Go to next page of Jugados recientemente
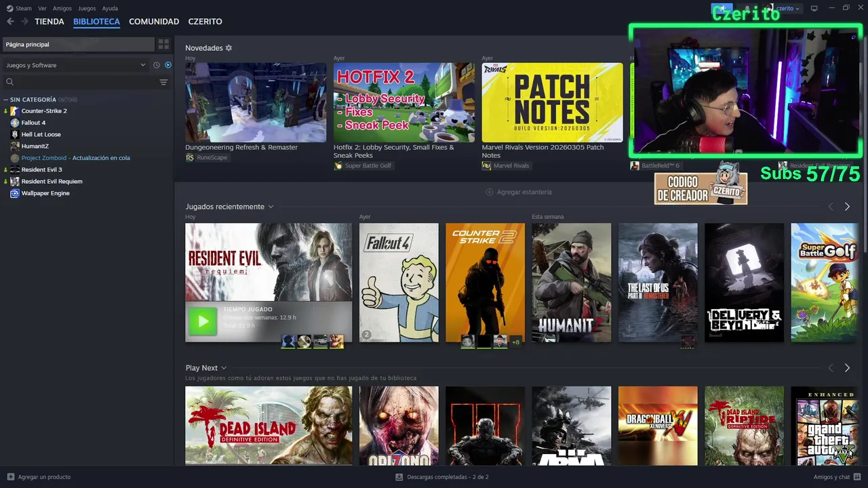The height and width of the screenshot is (488, 868). tap(847, 207)
